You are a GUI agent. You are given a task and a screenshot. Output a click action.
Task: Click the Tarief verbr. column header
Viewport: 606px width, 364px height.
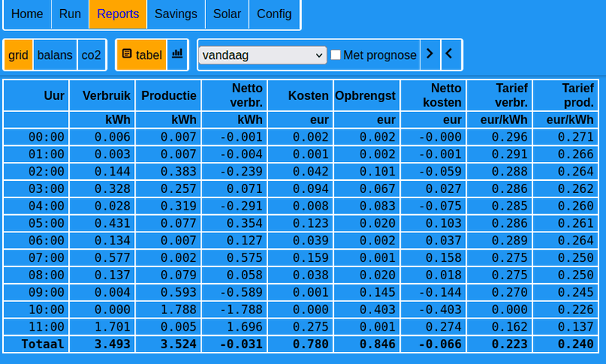tap(499, 95)
